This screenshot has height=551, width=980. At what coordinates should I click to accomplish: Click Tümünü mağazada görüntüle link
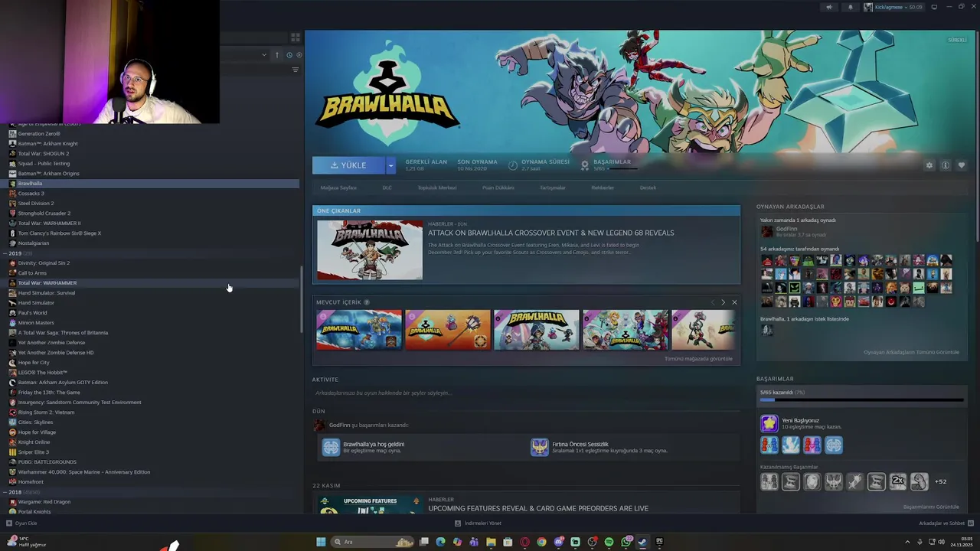698,359
